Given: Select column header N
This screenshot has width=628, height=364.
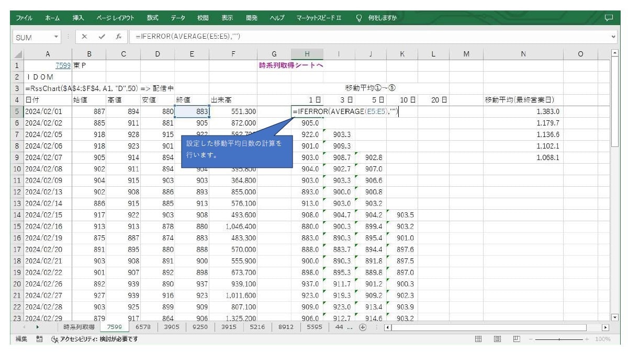Looking at the screenshot, I should (523, 54).
